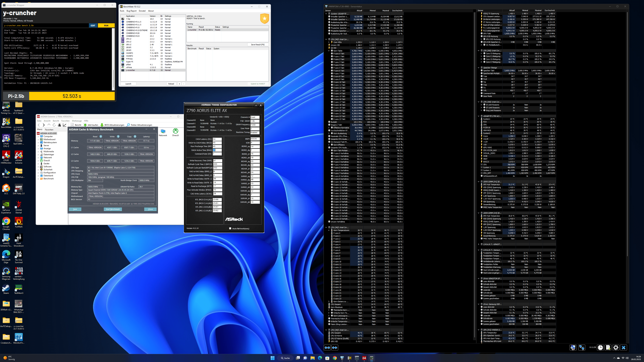The width and height of the screenshot is (644, 362).
Task: Click HWiNFO reset clock icon
Action: pos(600,348)
